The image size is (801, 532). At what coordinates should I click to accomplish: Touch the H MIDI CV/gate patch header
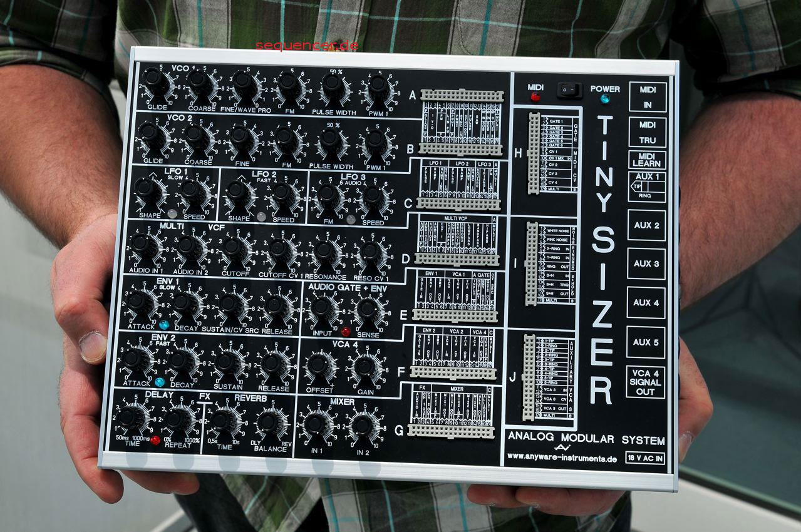(534, 153)
